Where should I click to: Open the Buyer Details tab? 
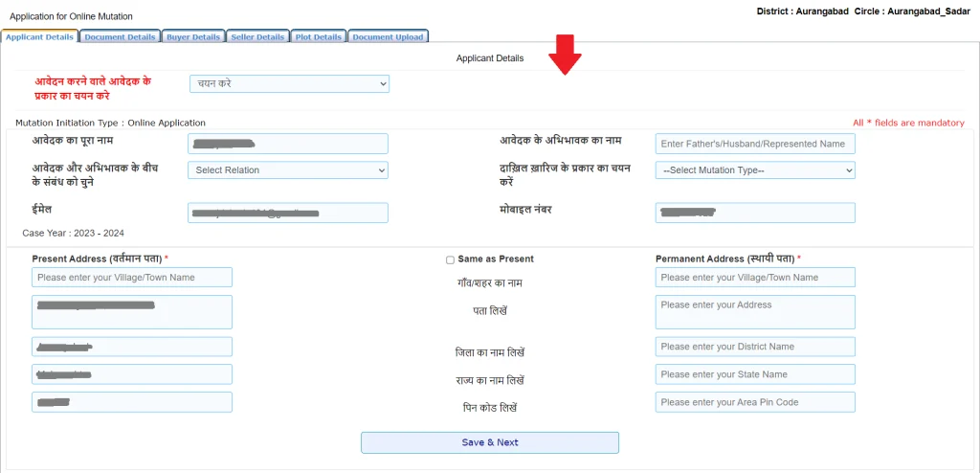click(x=192, y=37)
